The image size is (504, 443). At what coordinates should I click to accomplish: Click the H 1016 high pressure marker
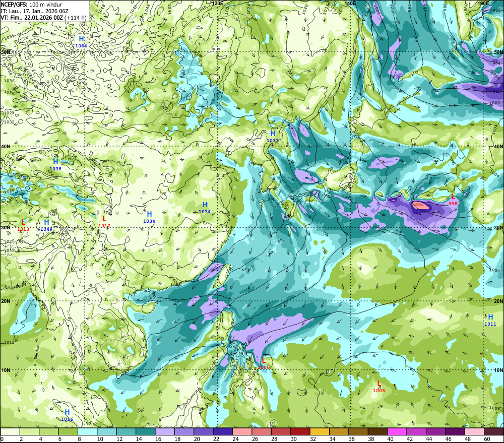(x=67, y=415)
